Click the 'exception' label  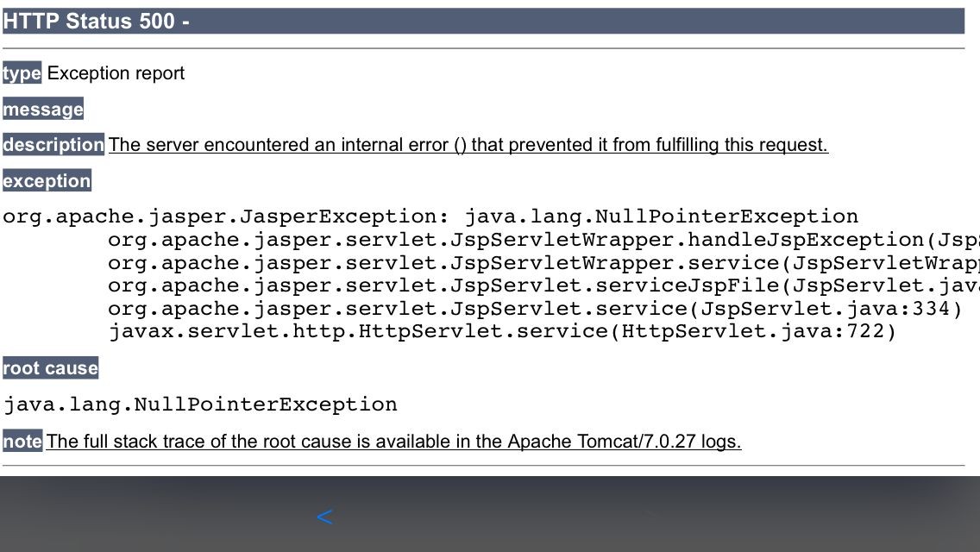point(47,181)
